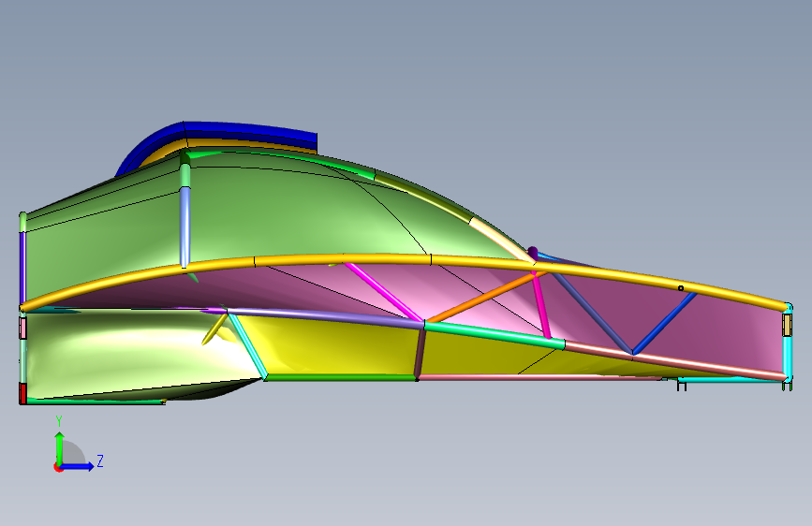The image size is (812, 526).
Task: Select the royal blue diagonal tube near the tail
Action: click(664, 323)
